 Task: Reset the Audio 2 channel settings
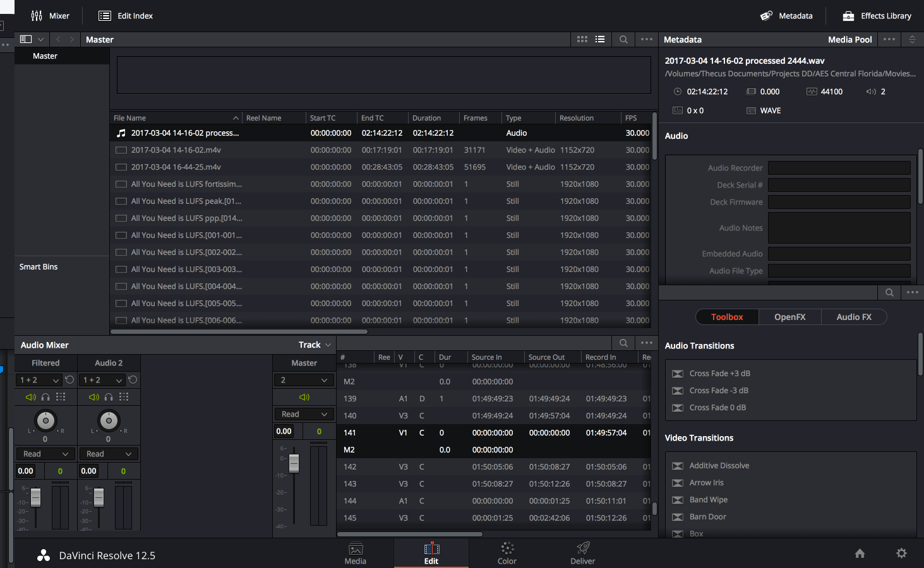pyautogui.click(x=133, y=380)
